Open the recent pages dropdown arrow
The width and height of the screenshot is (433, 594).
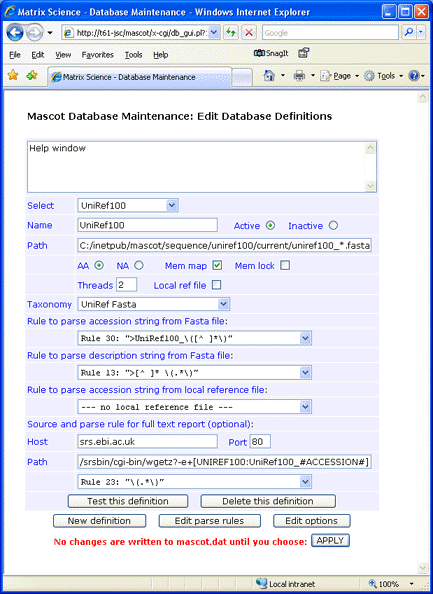[50, 33]
